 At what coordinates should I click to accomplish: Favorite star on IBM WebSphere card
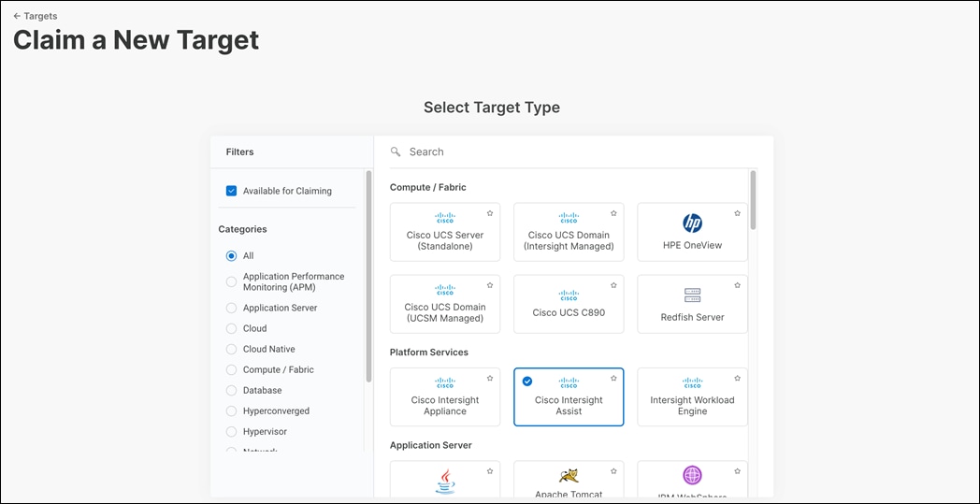click(738, 471)
